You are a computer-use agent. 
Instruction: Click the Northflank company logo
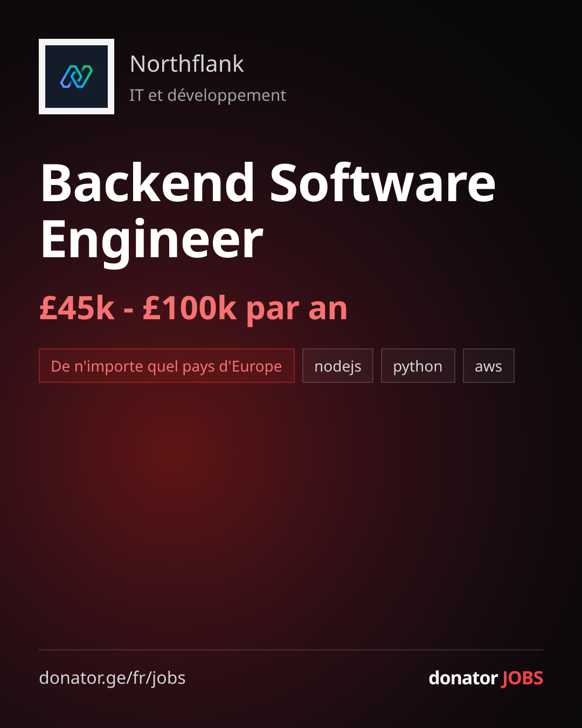[x=77, y=77]
